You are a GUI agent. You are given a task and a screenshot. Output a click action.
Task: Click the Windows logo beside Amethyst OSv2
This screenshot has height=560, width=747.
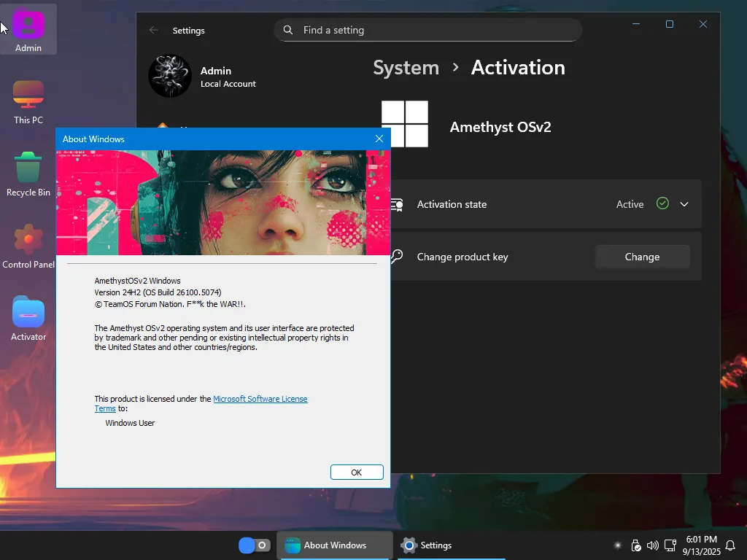tap(404, 124)
